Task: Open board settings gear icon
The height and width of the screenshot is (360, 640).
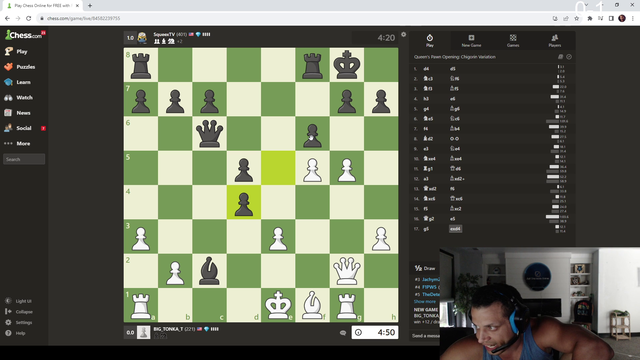Action: (404, 35)
